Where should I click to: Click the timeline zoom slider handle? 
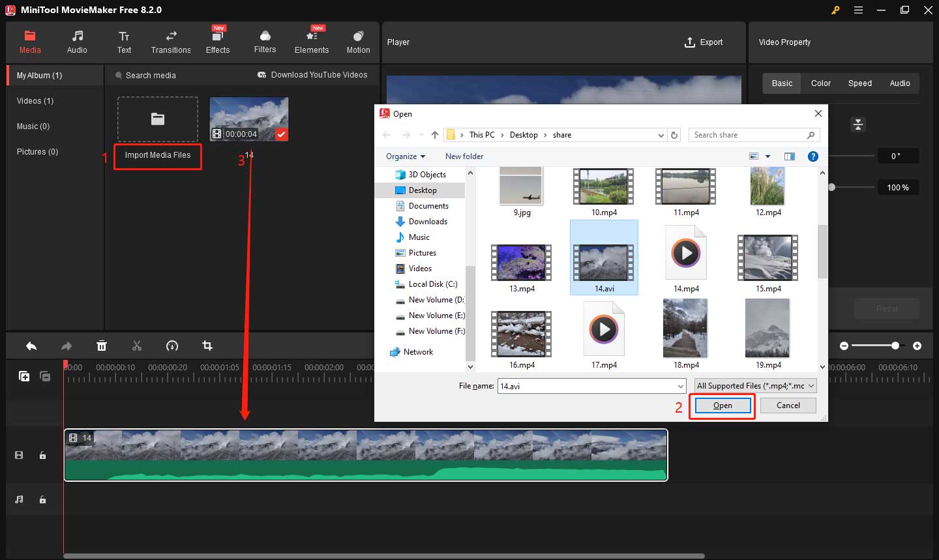pos(895,346)
